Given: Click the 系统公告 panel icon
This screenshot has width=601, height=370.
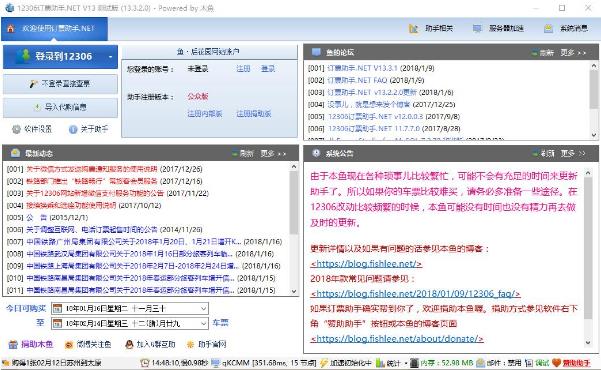Looking at the screenshot, I should coord(316,153).
